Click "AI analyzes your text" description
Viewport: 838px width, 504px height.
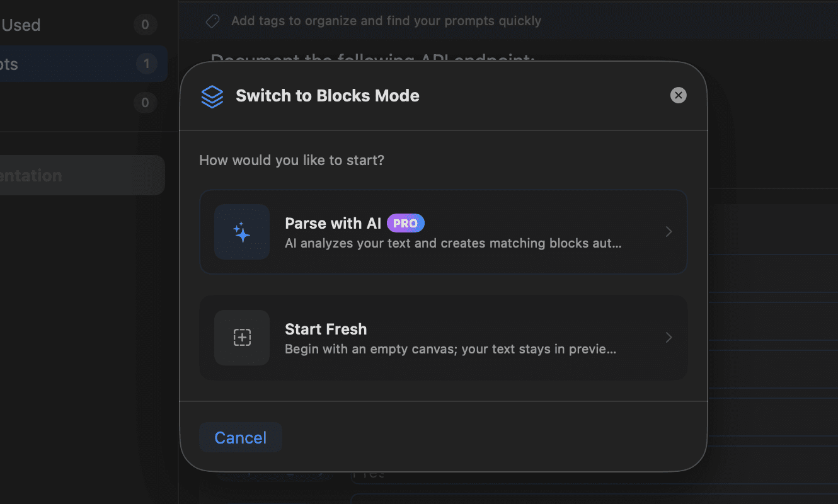[453, 243]
